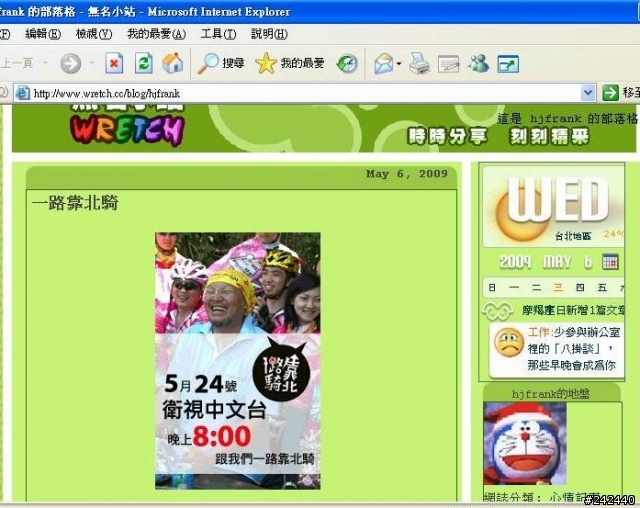
Task: Open the Mail button dropdown arrow
Action: (399, 64)
